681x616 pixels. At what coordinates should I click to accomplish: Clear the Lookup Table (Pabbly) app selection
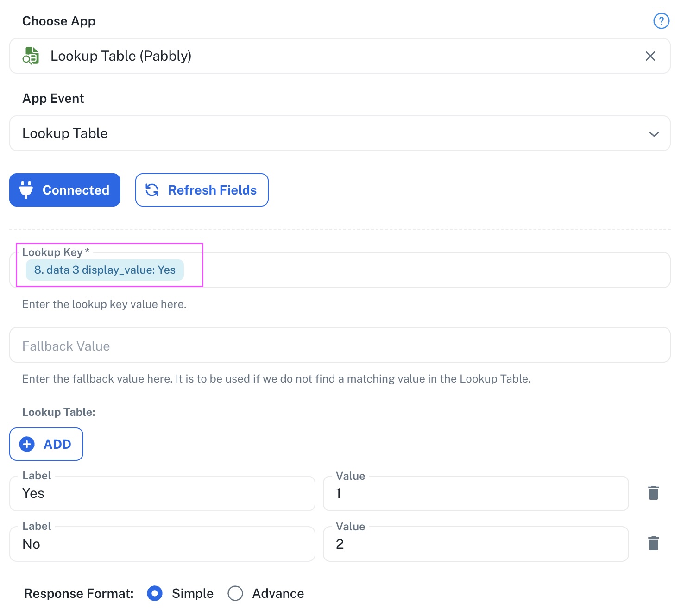point(650,56)
